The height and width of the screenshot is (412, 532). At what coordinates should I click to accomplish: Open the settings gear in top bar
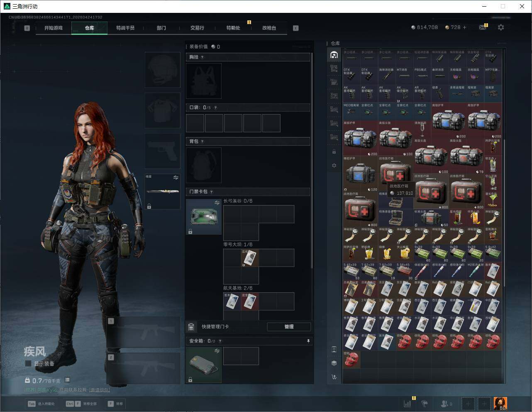pos(501,27)
